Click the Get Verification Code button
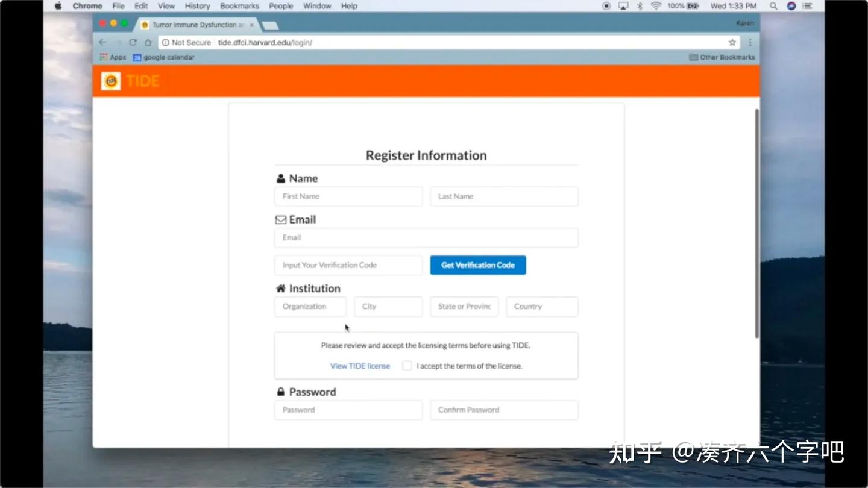868x488 pixels. click(x=477, y=265)
